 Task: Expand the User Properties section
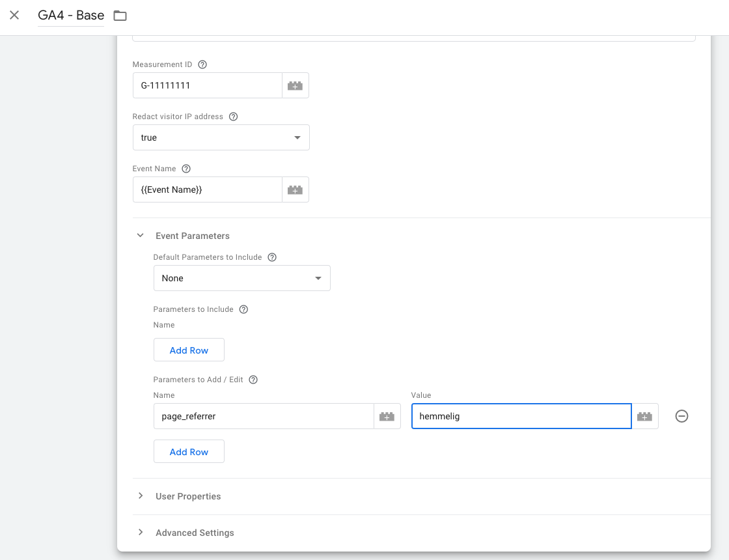click(x=141, y=496)
